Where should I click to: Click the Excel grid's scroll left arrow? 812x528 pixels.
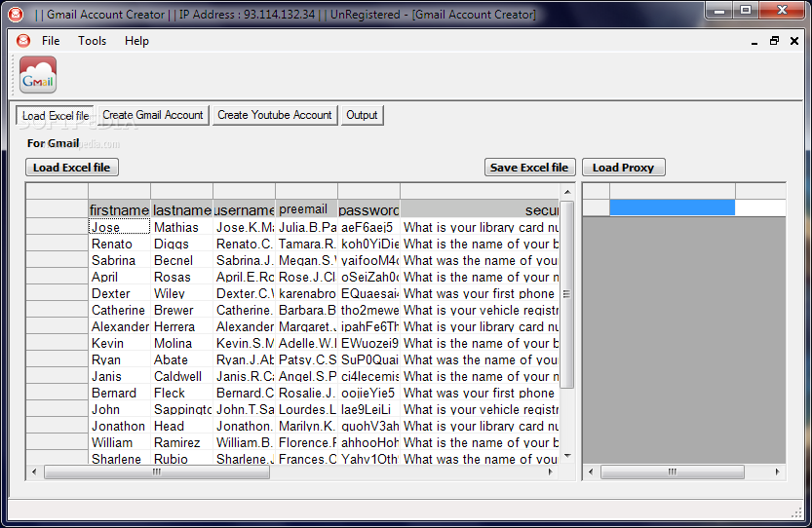tap(34, 471)
